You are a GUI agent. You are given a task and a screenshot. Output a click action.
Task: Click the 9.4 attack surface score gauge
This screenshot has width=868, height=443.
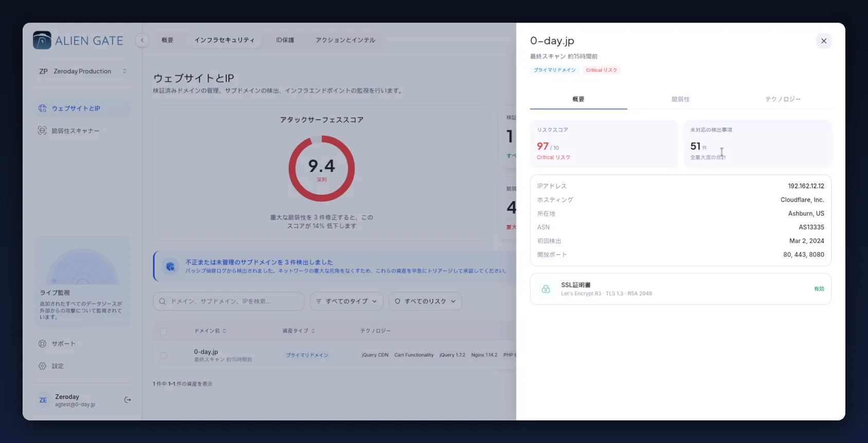point(322,169)
